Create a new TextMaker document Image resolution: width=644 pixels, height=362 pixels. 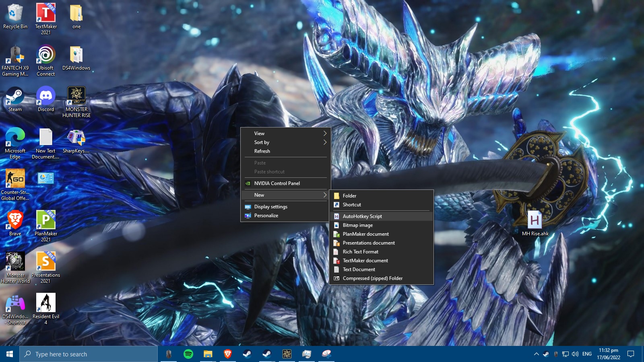[381, 261]
